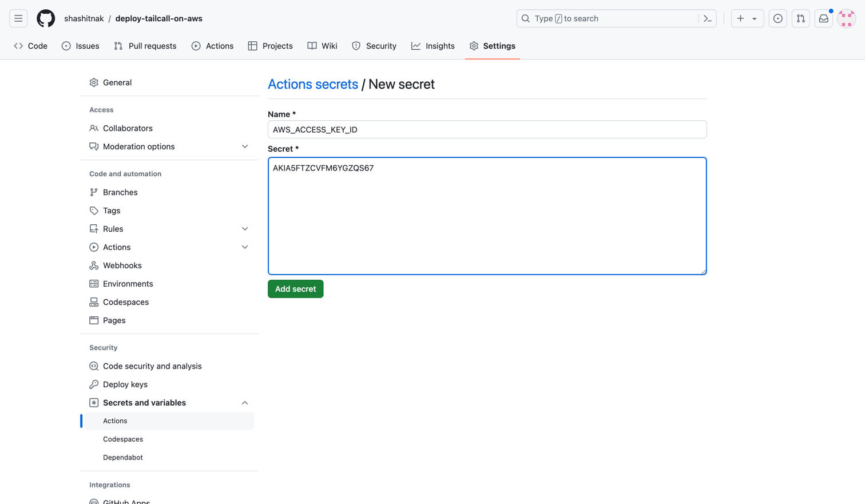Go back to Actions secrets link

tap(312, 84)
